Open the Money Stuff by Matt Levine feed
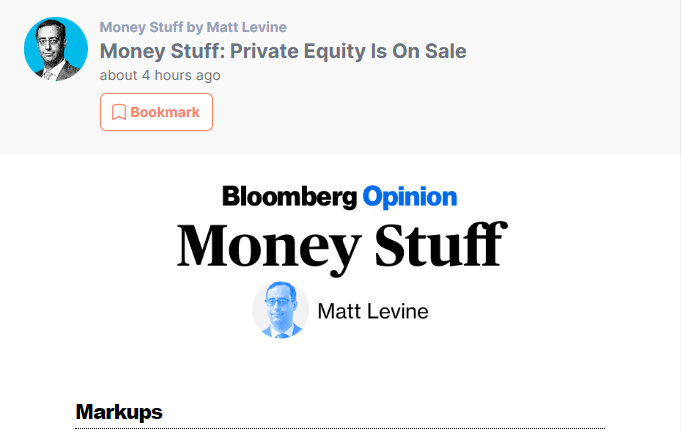Screen dimensions: 681x433 click(193, 27)
